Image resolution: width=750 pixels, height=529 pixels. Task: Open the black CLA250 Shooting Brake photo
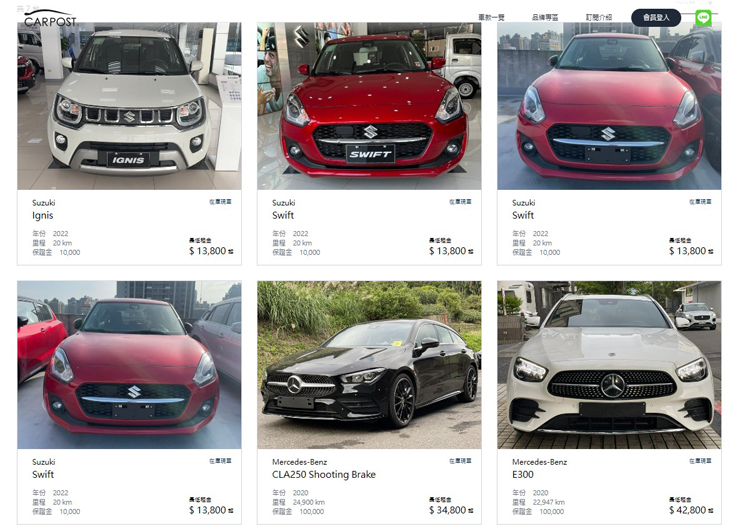pos(369,365)
